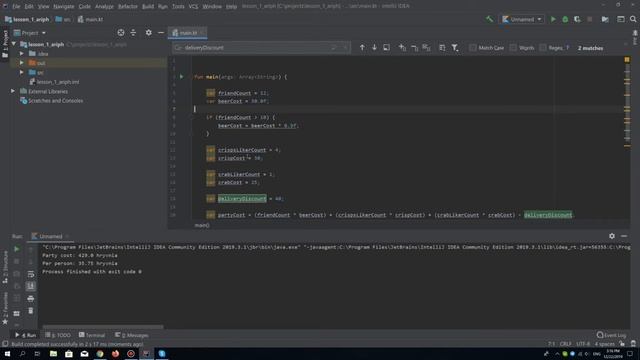Viewport: 640px width, 360px height.
Task: Enable Match Case checkbox
Action: click(x=473, y=48)
